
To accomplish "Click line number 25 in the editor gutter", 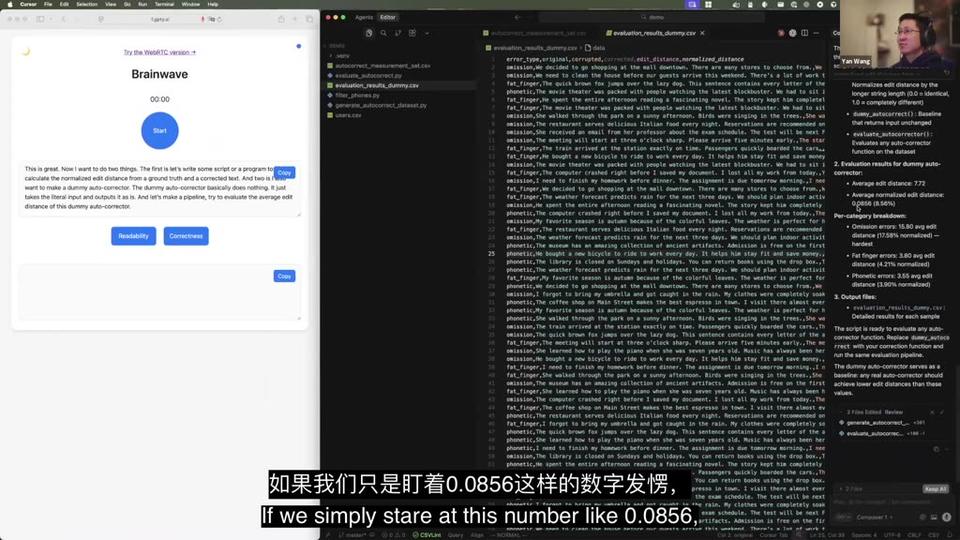I will (x=492, y=253).
